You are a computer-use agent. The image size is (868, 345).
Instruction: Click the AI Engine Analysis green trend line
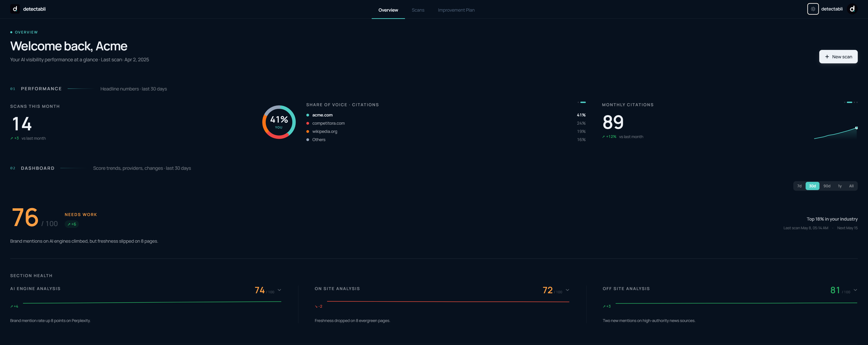(x=152, y=303)
